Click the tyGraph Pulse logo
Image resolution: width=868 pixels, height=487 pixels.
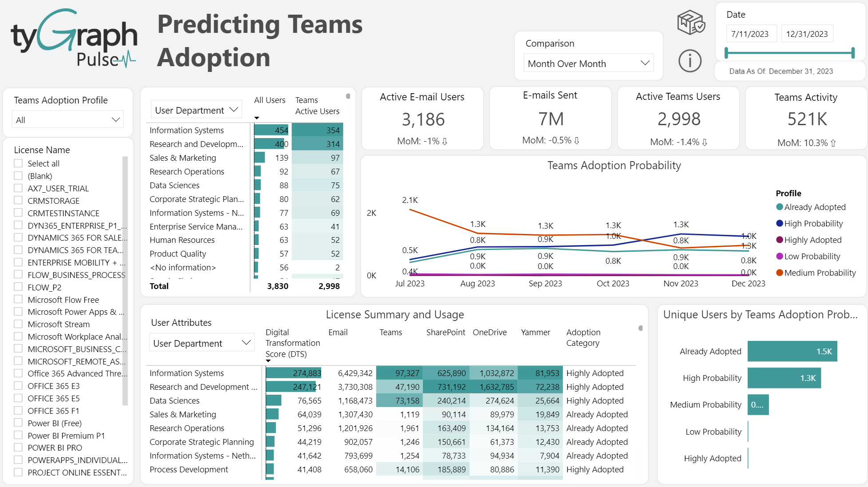73,38
